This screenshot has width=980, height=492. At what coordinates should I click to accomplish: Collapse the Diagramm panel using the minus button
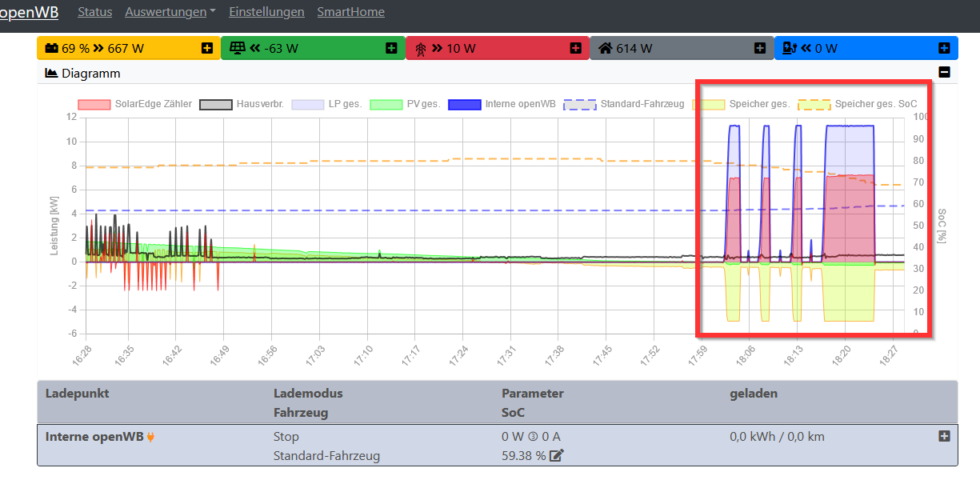click(944, 71)
